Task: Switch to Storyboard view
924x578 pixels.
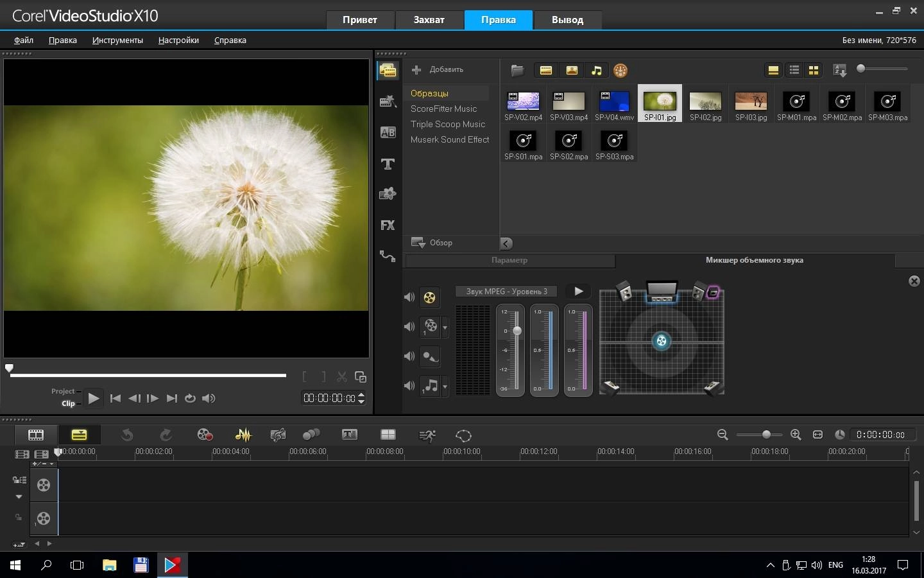Action: click(36, 435)
